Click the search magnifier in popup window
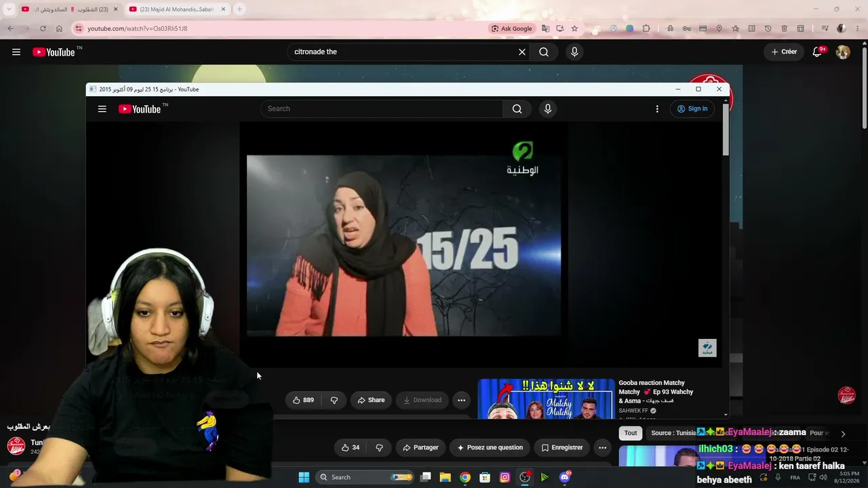Image resolution: width=868 pixels, height=488 pixels. tap(517, 109)
